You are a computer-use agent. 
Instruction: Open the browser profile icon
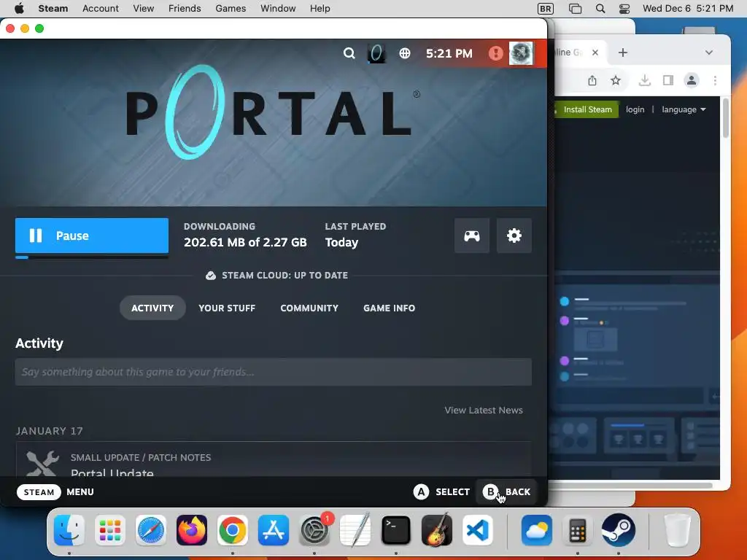pos(692,80)
